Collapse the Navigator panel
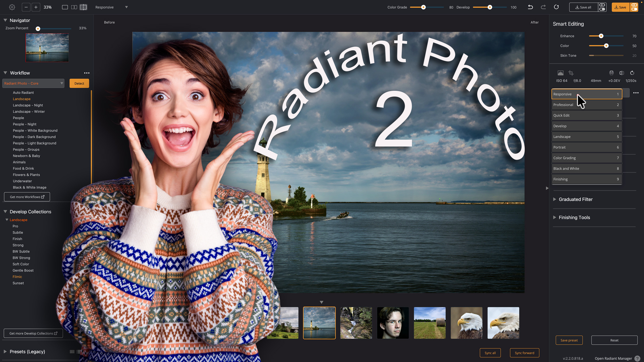This screenshot has width=644, height=362. pos(5,20)
